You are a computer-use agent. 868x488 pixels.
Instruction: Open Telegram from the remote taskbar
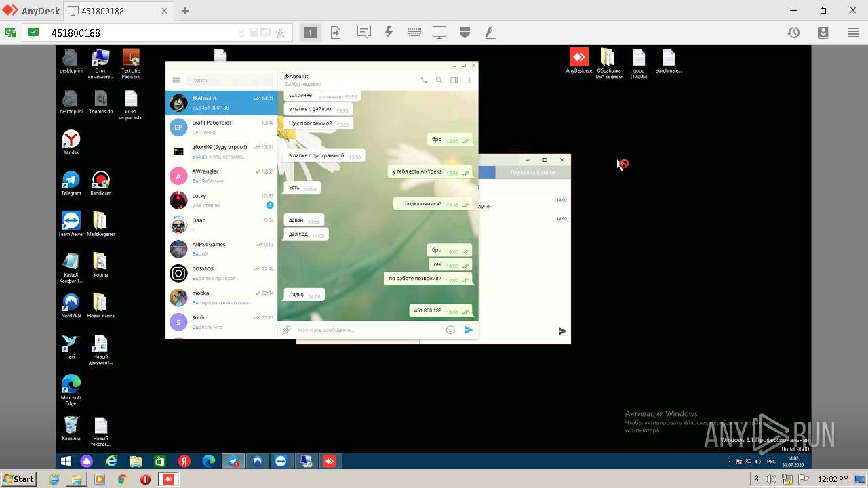233,461
